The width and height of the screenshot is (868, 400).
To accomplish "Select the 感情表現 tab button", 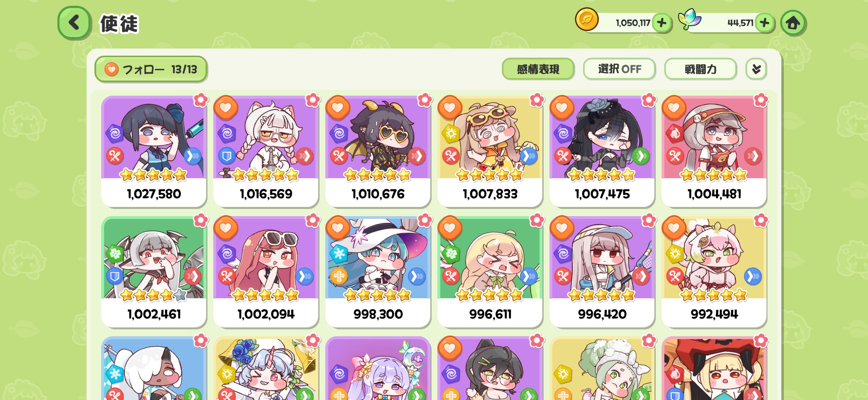I will 538,69.
